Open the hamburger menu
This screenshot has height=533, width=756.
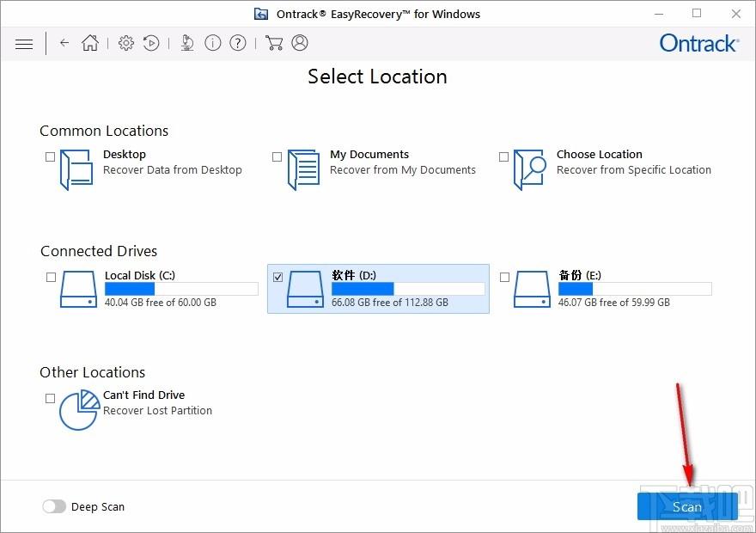pos(24,44)
